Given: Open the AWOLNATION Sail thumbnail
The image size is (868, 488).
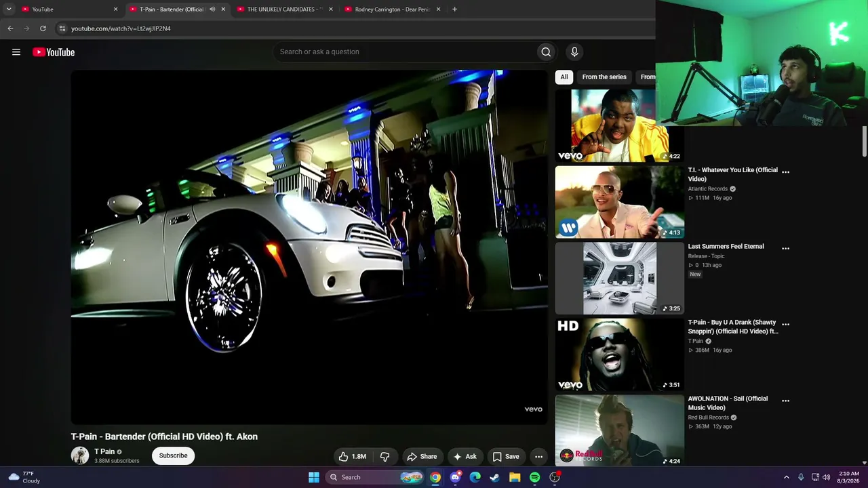Looking at the screenshot, I should coord(620,430).
